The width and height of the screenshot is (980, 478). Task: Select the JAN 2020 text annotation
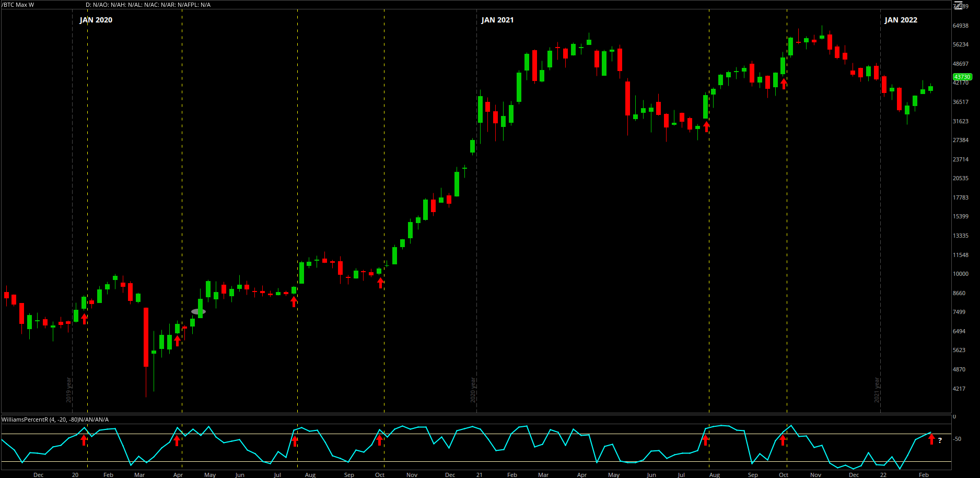[x=96, y=20]
